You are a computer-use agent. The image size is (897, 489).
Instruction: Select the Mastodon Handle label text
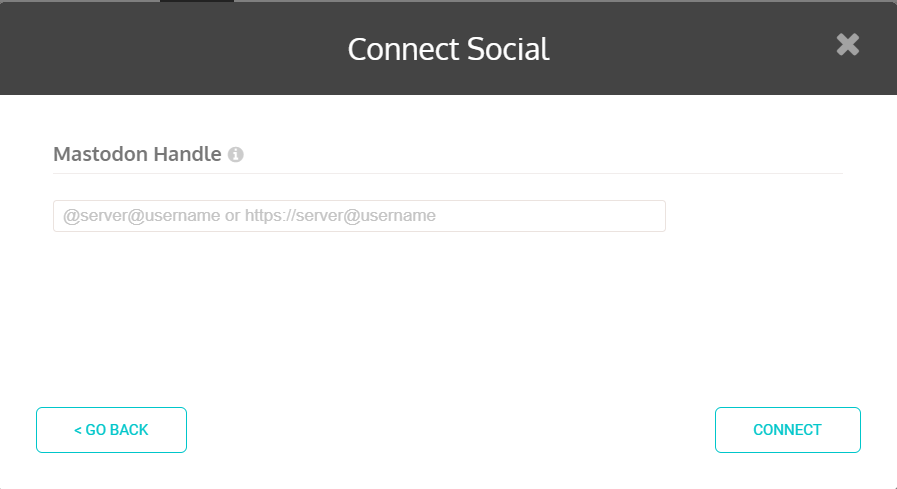click(x=137, y=154)
